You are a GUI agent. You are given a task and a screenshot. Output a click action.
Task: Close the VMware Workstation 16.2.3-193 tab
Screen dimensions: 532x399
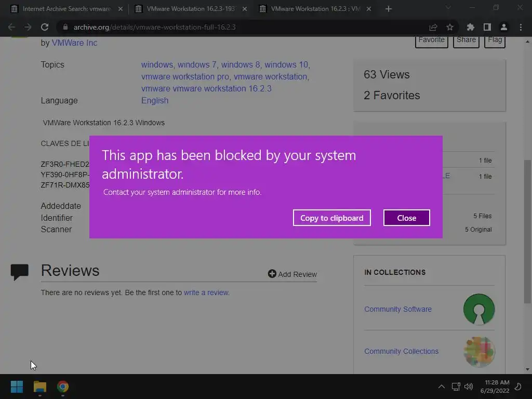point(245,9)
